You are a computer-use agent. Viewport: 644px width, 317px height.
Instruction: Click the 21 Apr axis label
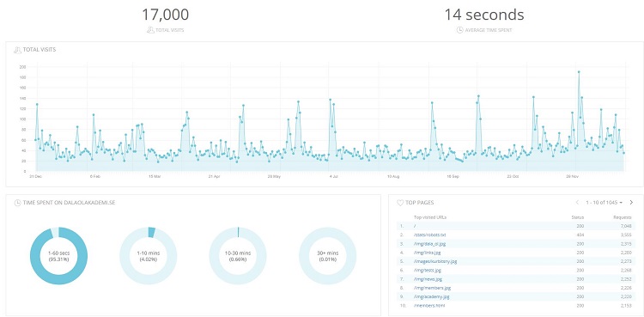(x=215, y=176)
